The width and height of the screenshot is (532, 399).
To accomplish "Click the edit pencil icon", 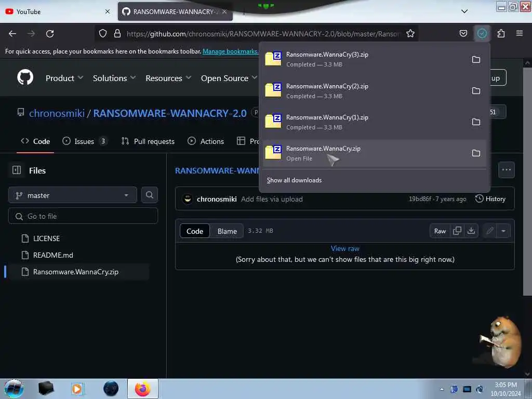I will (x=489, y=231).
